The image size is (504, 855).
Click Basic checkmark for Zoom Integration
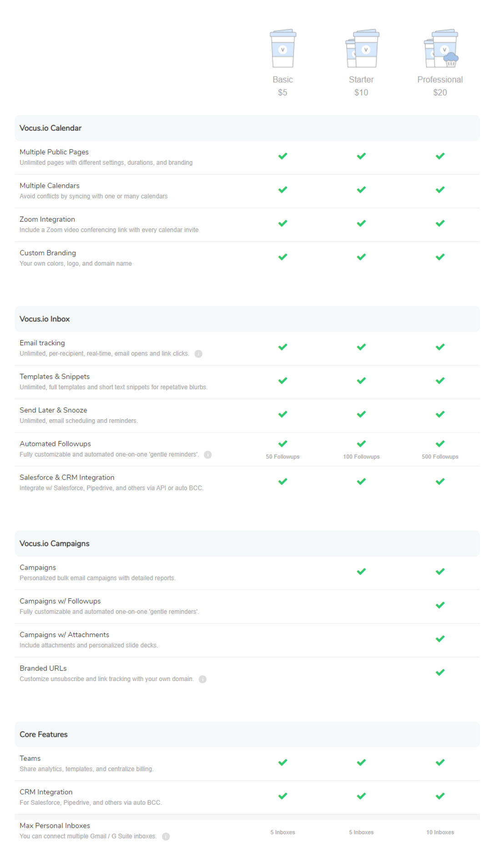(282, 224)
